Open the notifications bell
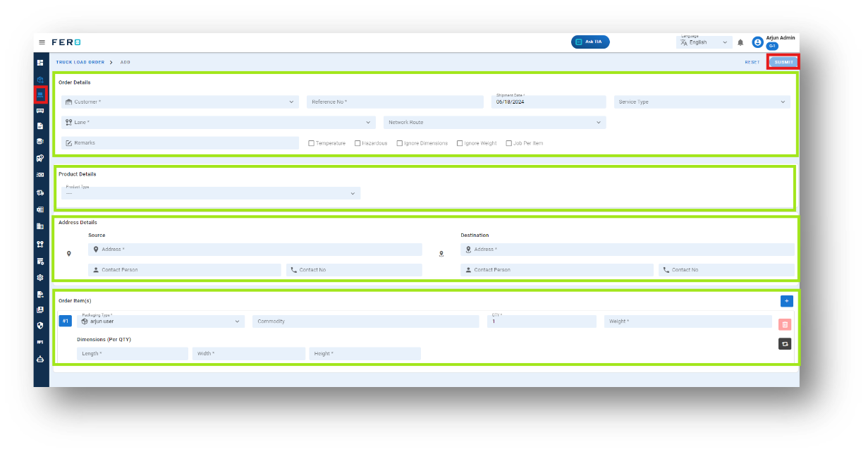The image size is (868, 454). [x=740, y=42]
